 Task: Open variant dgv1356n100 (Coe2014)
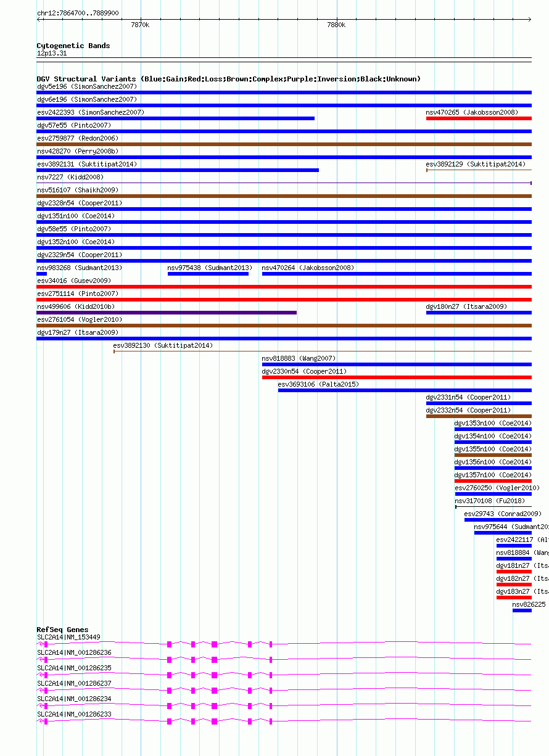point(493,462)
